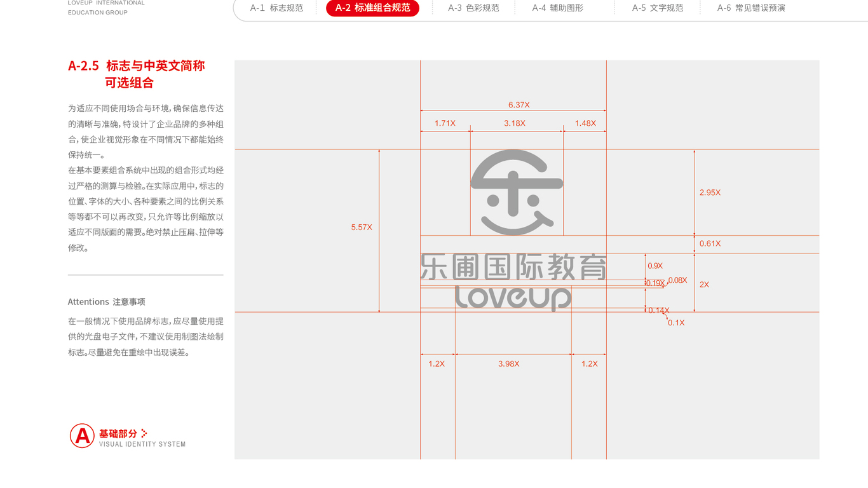Click the 0.9X dimension label
Image resolution: width=868 pixels, height=488 pixels.
pyautogui.click(x=655, y=266)
